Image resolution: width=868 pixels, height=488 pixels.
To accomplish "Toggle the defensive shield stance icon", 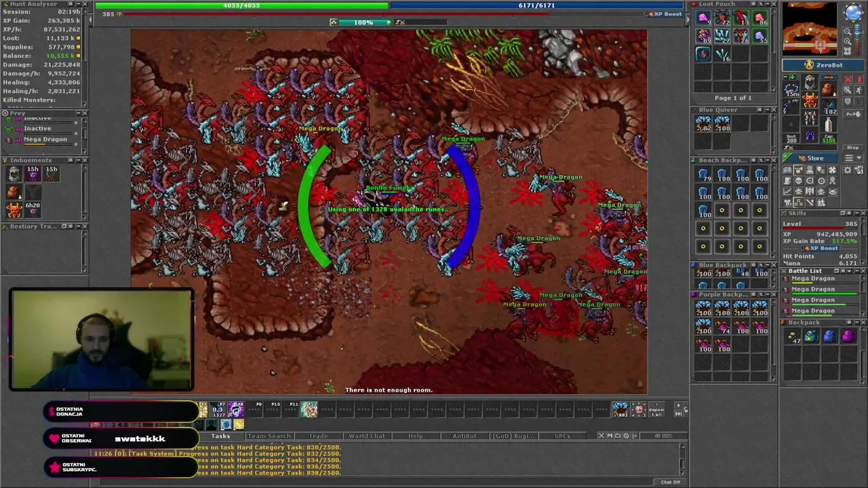I will 848,102.
